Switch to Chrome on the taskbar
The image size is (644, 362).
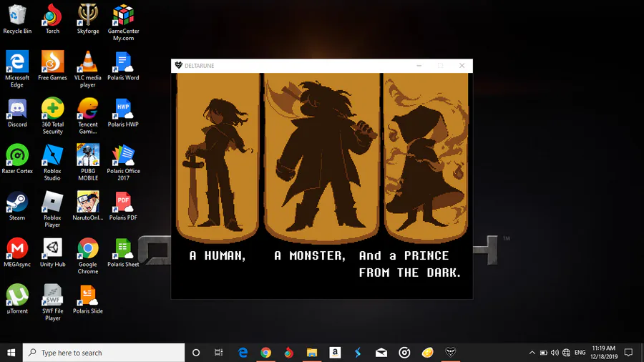point(265,353)
